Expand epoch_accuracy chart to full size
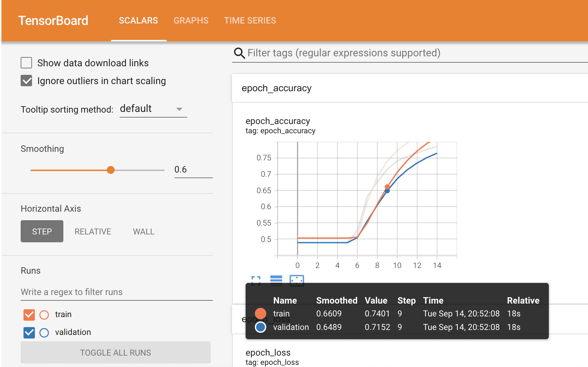 tap(256, 281)
